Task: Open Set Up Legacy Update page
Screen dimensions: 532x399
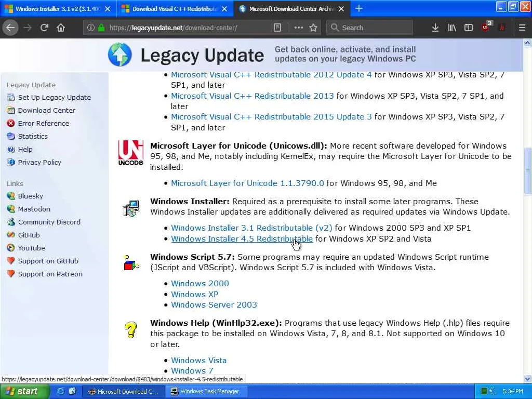Action: click(54, 97)
